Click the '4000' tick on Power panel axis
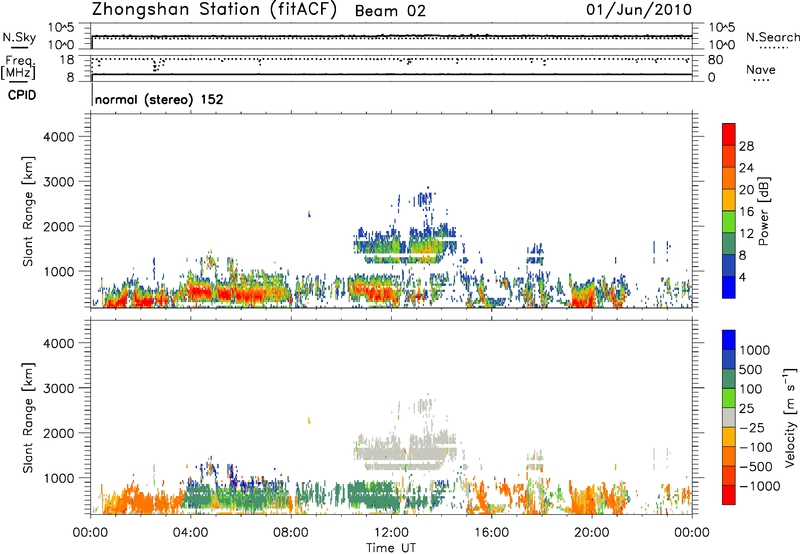The image size is (800, 554). (x=59, y=137)
